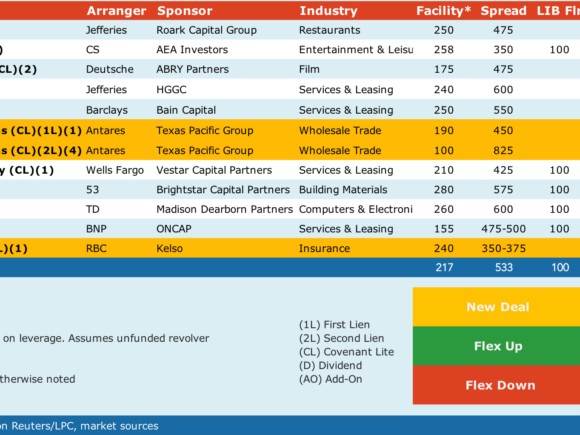The image size is (580, 435).
Task: Click the Reuters/LPC market sources footer
Action: [x=79, y=426]
